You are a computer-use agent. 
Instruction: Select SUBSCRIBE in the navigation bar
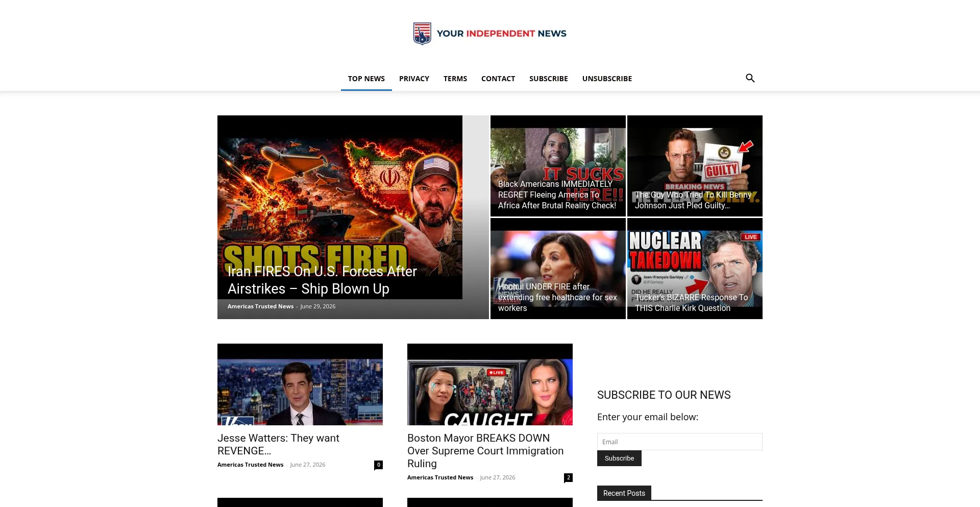pyautogui.click(x=549, y=79)
